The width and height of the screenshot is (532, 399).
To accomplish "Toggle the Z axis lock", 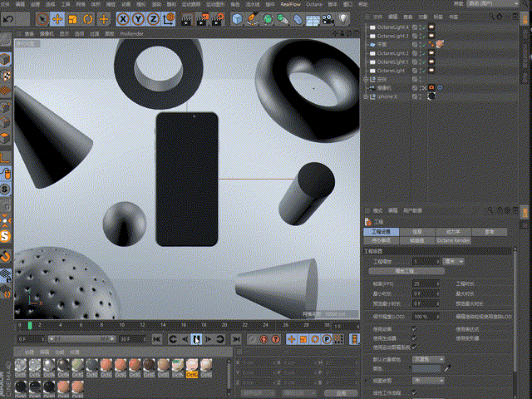I will pos(153,19).
